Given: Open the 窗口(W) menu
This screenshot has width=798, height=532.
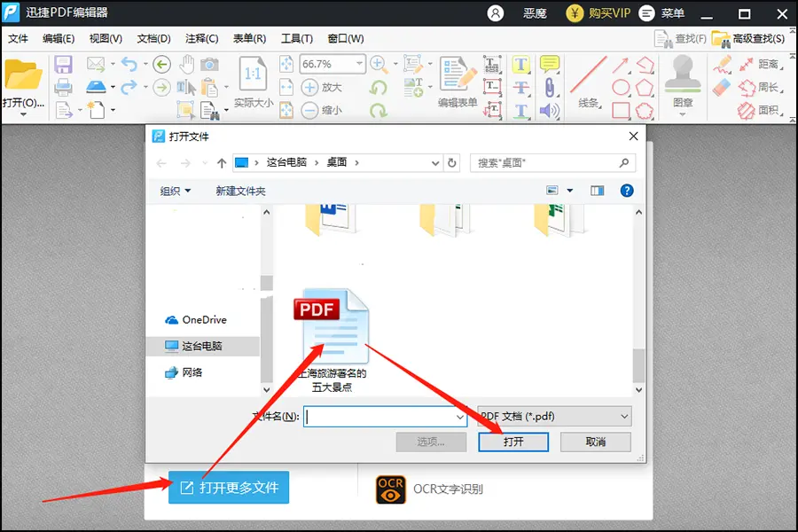Looking at the screenshot, I should (x=346, y=39).
